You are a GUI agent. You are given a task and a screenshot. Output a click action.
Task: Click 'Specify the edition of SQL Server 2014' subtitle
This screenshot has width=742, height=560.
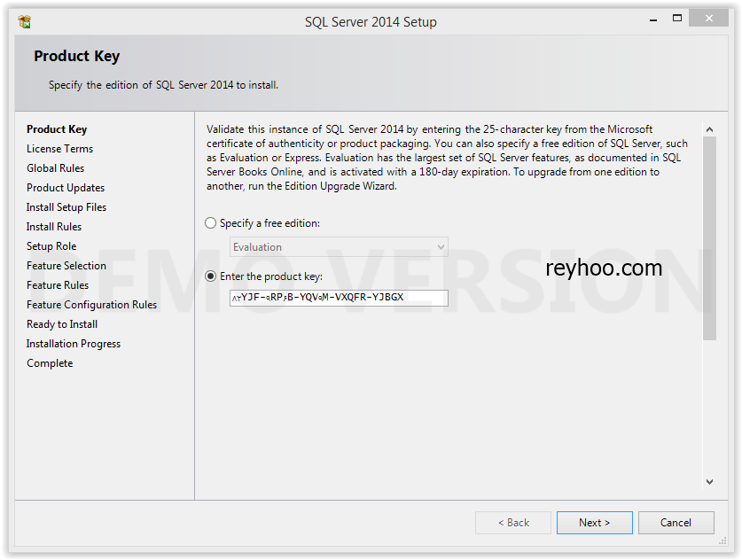(163, 85)
